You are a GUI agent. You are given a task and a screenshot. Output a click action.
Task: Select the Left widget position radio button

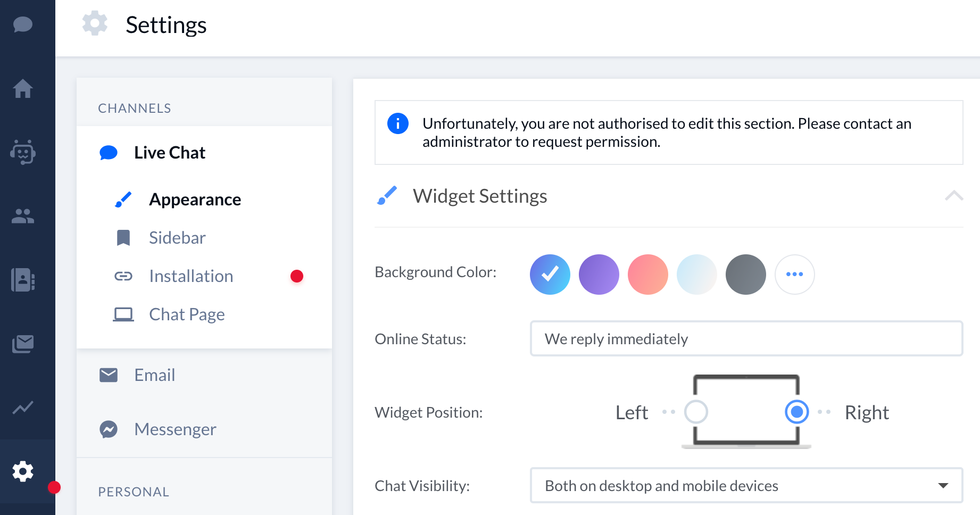coord(696,412)
